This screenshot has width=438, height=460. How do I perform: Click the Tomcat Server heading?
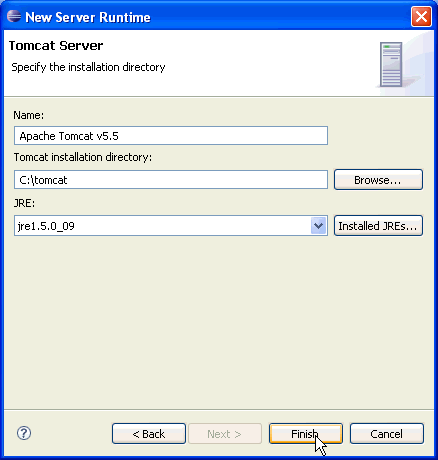tap(56, 46)
